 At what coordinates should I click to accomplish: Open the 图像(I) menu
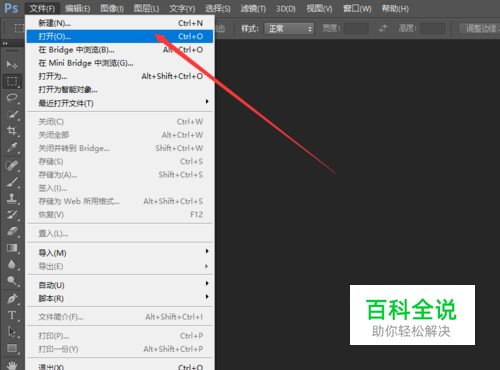pyautogui.click(x=112, y=8)
